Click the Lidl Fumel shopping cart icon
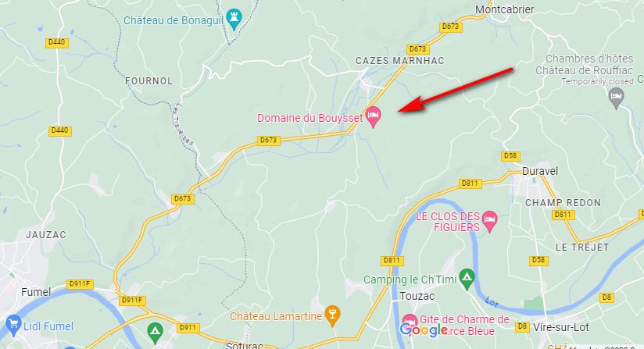 13,324
